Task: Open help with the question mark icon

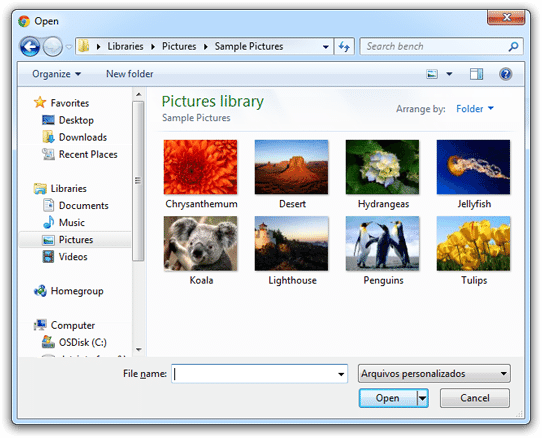Action: click(x=505, y=74)
